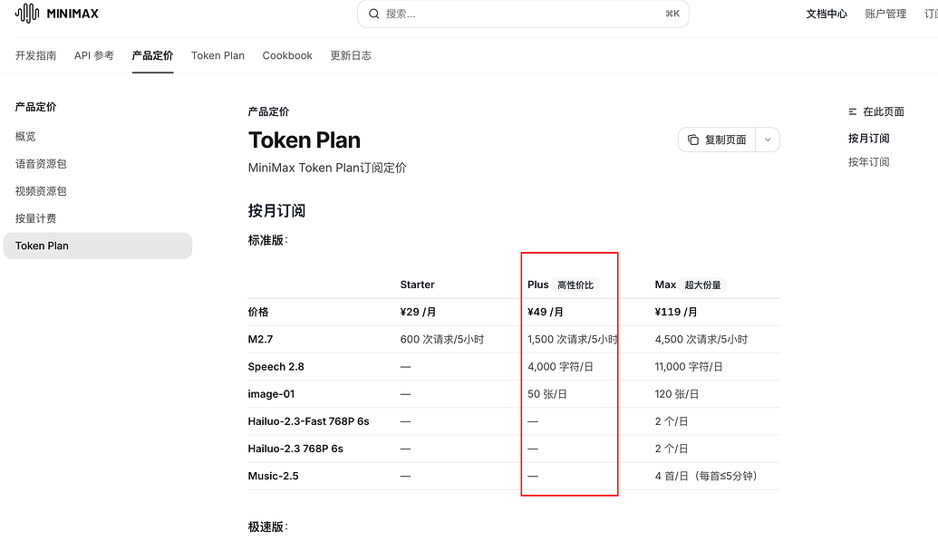Select 语音资源包 in the sidebar

[41, 164]
